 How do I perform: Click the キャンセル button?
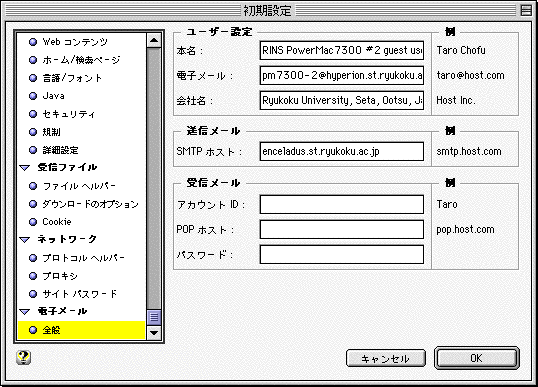386,359
